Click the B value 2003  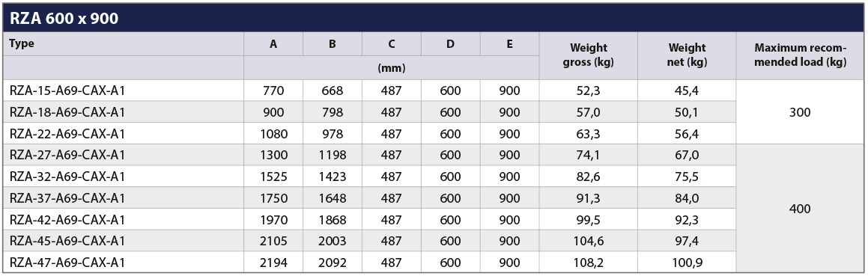pos(332,241)
